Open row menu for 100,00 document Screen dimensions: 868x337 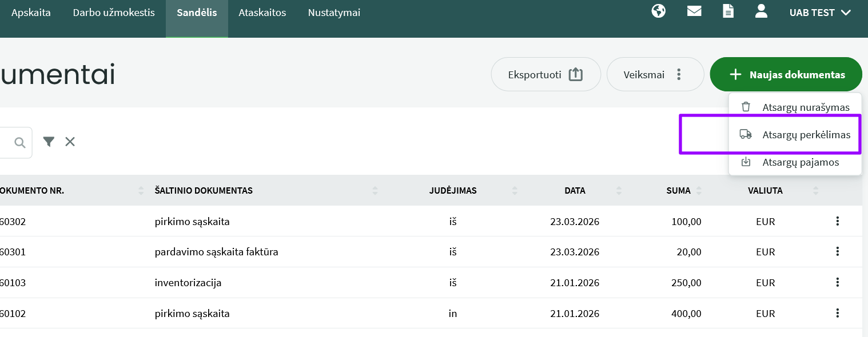(837, 221)
